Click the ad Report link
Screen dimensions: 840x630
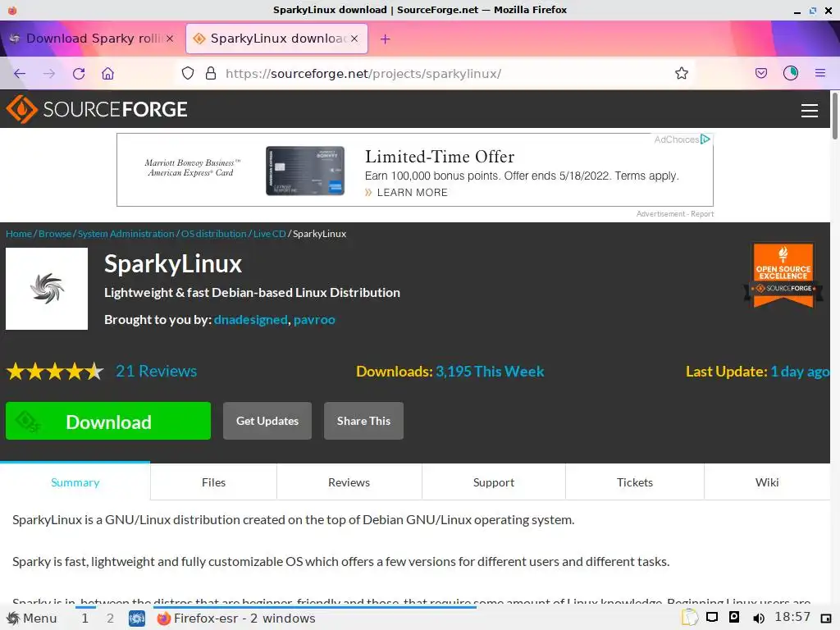pyautogui.click(x=702, y=214)
